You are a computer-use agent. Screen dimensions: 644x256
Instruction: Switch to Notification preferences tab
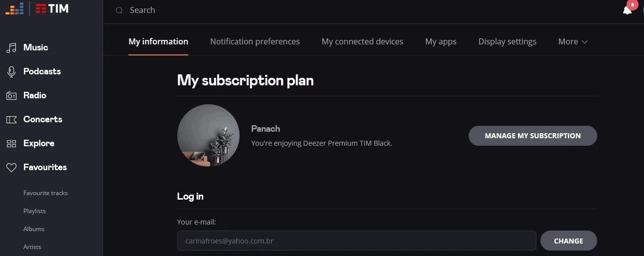255,42
